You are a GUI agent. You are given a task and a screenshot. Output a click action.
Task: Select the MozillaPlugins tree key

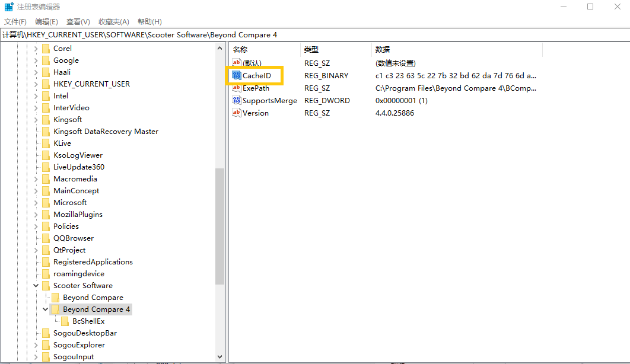click(x=78, y=214)
